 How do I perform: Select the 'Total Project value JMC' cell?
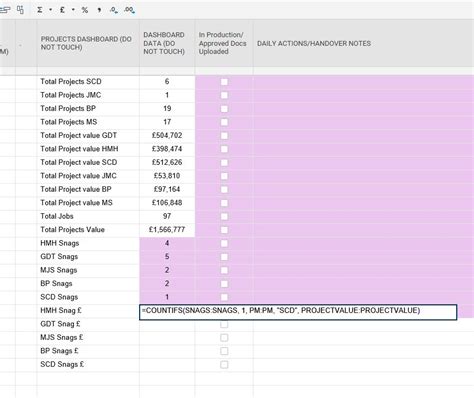[88, 176]
